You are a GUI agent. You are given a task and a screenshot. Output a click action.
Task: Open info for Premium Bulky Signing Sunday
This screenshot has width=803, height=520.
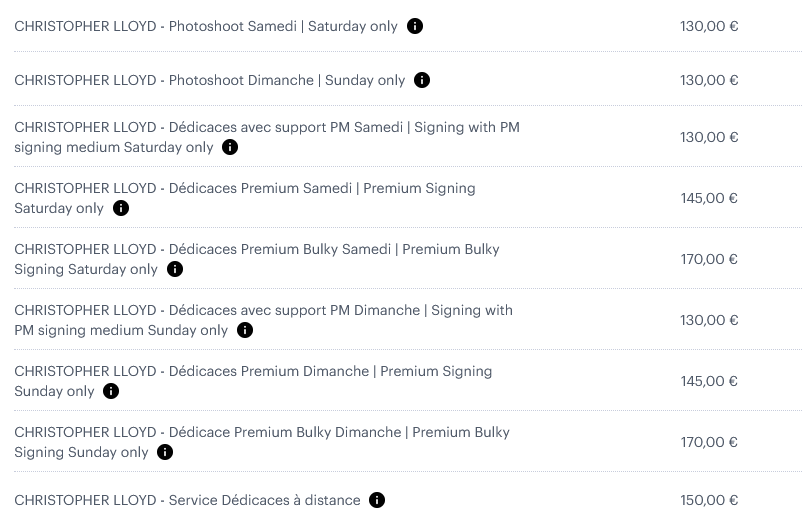click(x=165, y=452)
